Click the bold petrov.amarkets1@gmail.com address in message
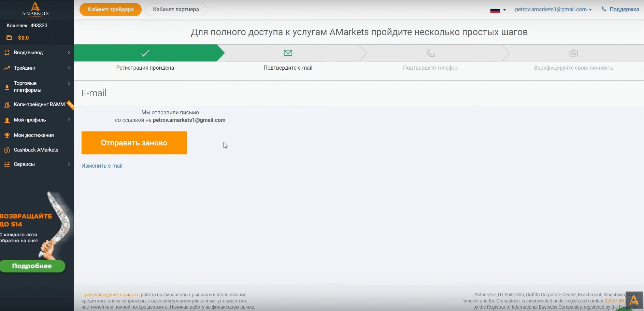 (x=189, y=120)
